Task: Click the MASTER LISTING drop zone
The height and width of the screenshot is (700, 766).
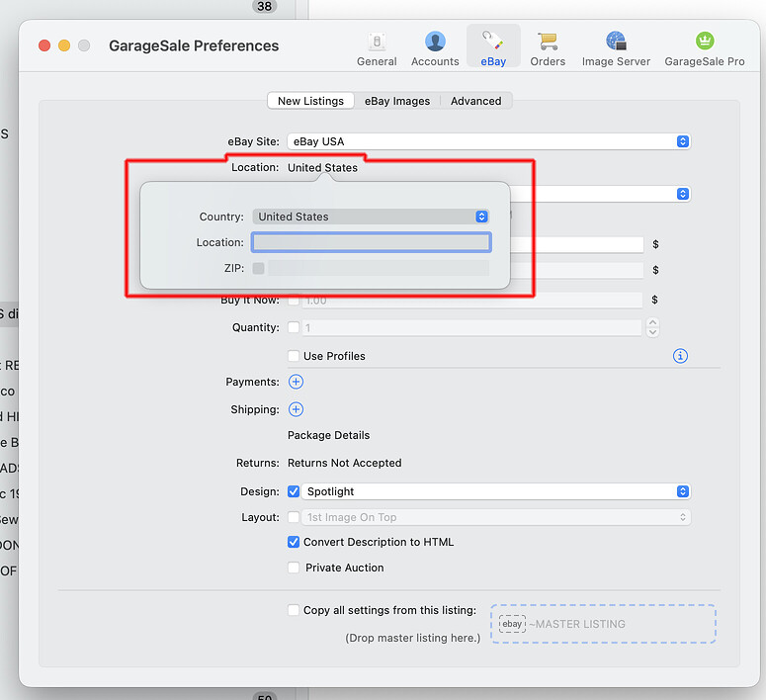Action: [x=603, y=624]
